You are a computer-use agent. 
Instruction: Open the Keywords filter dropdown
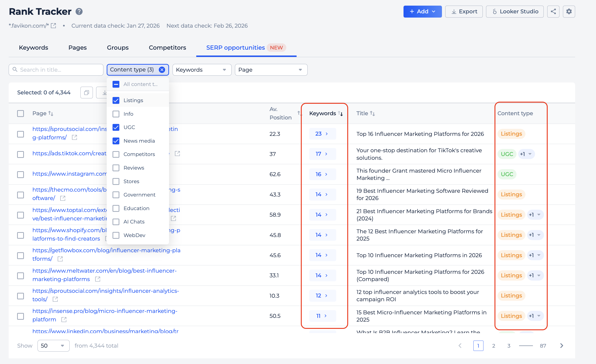coord(202,70)
